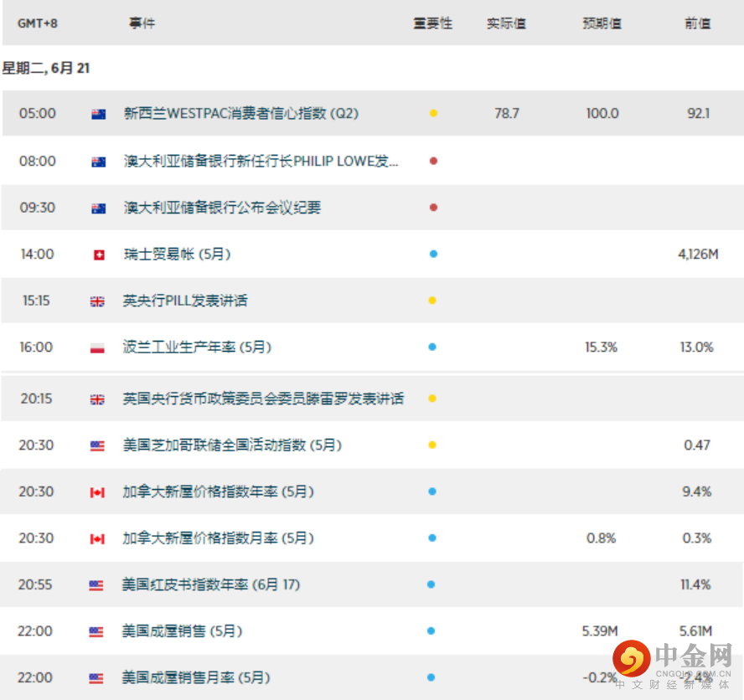This screenshot has width=744, height=700.
Task: Click previous value 11.4%
Action: click(x=695, y=585)
